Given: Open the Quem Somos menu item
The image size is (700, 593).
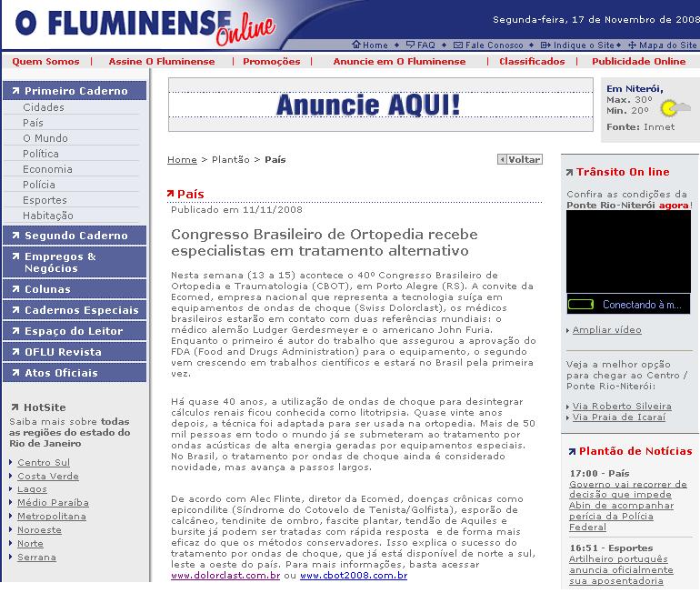Looking at the screenshot, I should (x=45, y=62).
